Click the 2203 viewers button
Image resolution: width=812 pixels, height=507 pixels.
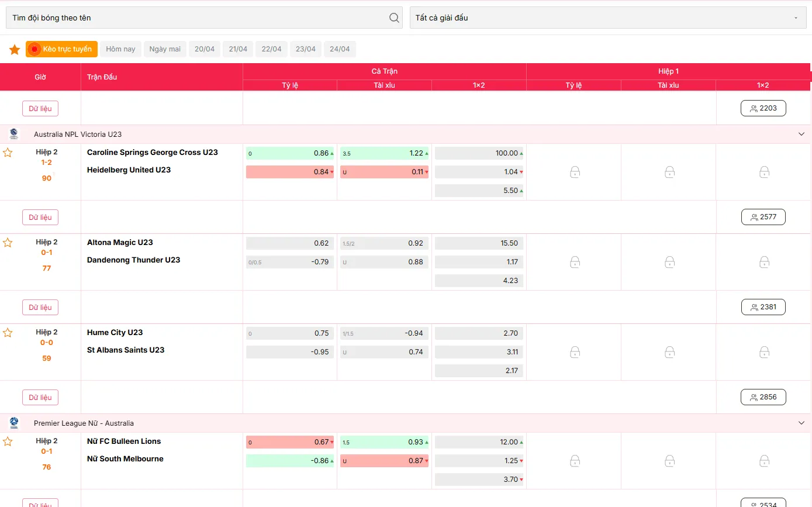click(763, 108)
